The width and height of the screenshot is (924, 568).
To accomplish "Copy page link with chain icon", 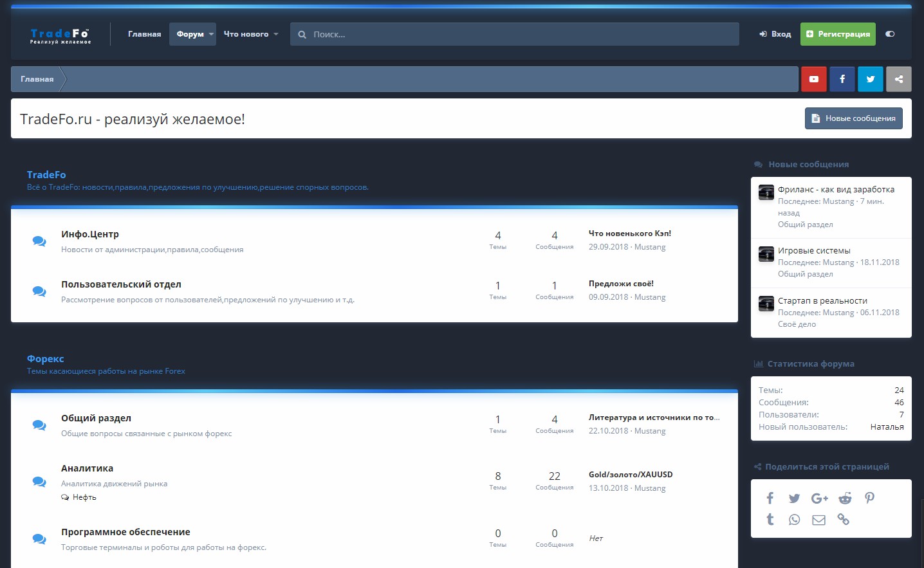I will click(844, 519).
